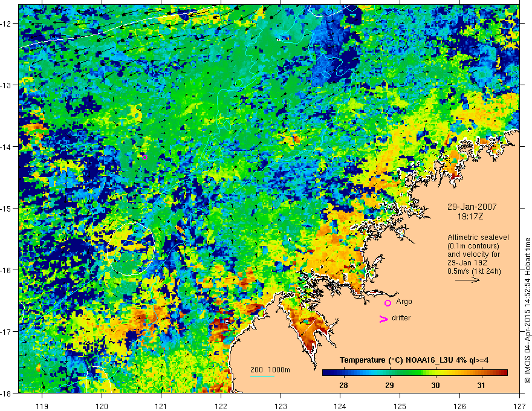Screen dimensions: 532x411
Task: Click the latitude axis label -13
Action: pyautogui.click(x=7, y=85)
